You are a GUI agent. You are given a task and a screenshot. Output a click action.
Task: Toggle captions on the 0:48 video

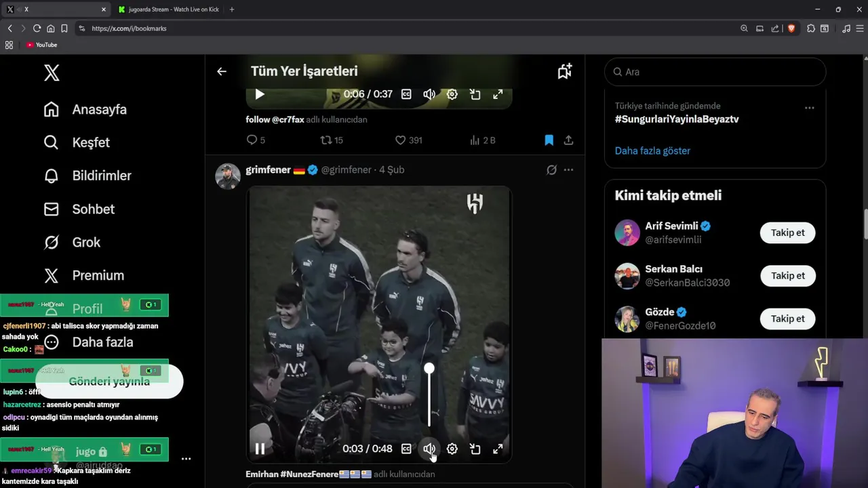point(406,449)
